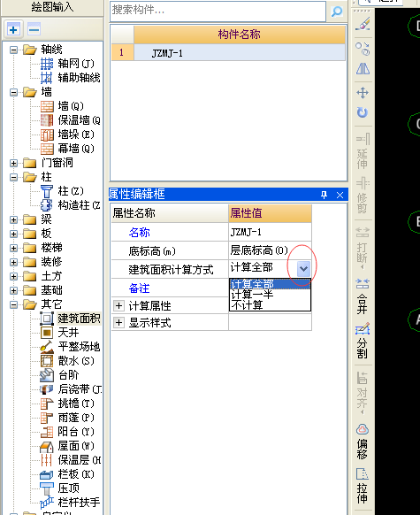Click 构件名称 column header

click(240, 35)
